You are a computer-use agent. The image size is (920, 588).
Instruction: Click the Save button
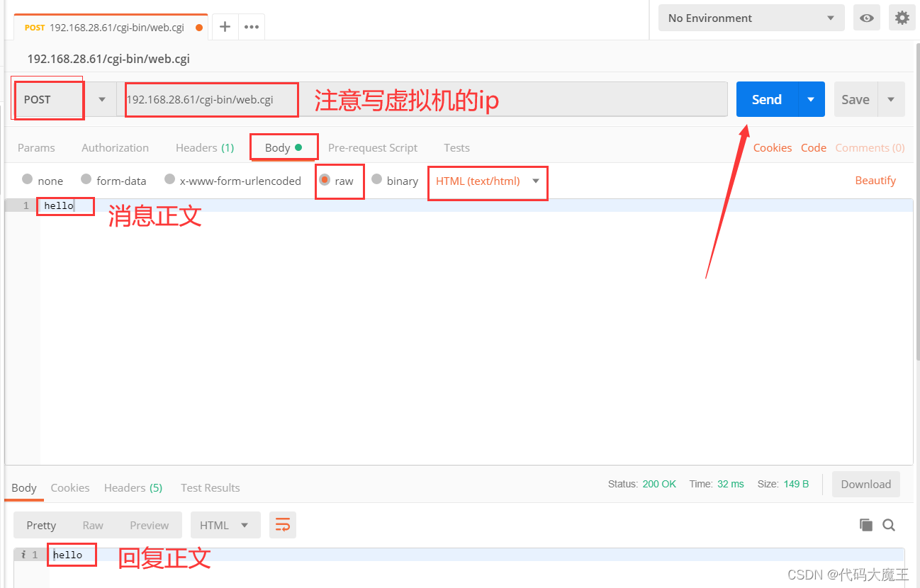coord(856,100)
